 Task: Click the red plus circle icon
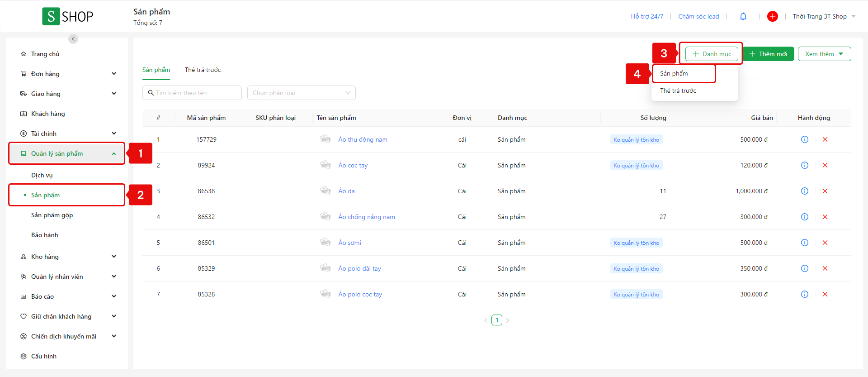[773, 17]
